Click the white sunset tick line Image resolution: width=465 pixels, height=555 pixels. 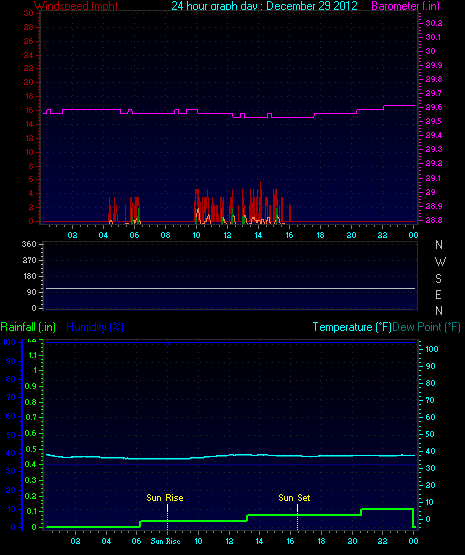click(297, 508)
